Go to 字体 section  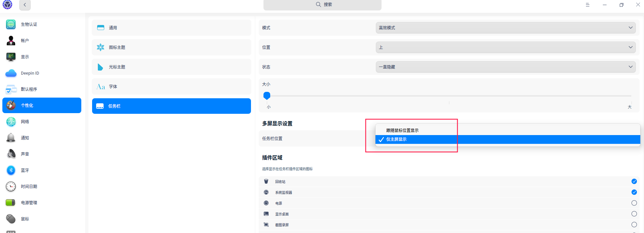tap(171, 86)
